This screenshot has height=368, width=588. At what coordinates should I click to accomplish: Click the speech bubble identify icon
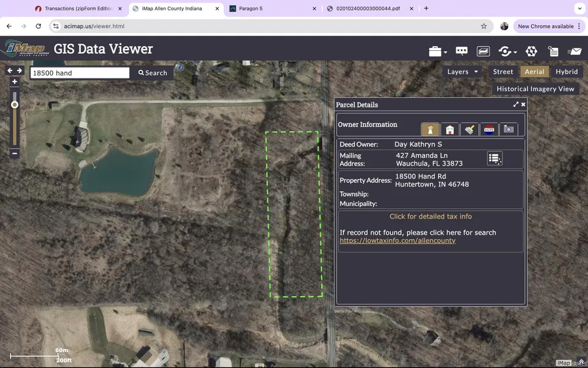click(x=462, y=52)
